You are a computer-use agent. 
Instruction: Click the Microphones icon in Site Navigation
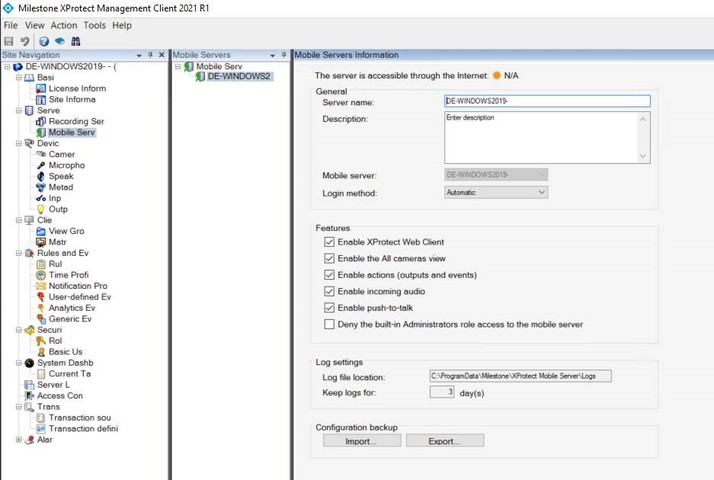click(x=41, y=165)
